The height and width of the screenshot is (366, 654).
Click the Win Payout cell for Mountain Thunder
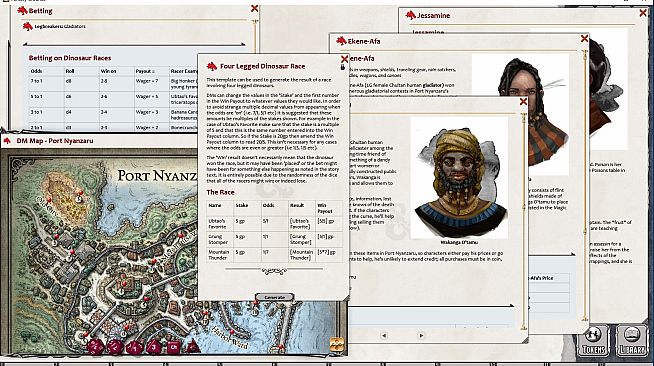(329, 255)
